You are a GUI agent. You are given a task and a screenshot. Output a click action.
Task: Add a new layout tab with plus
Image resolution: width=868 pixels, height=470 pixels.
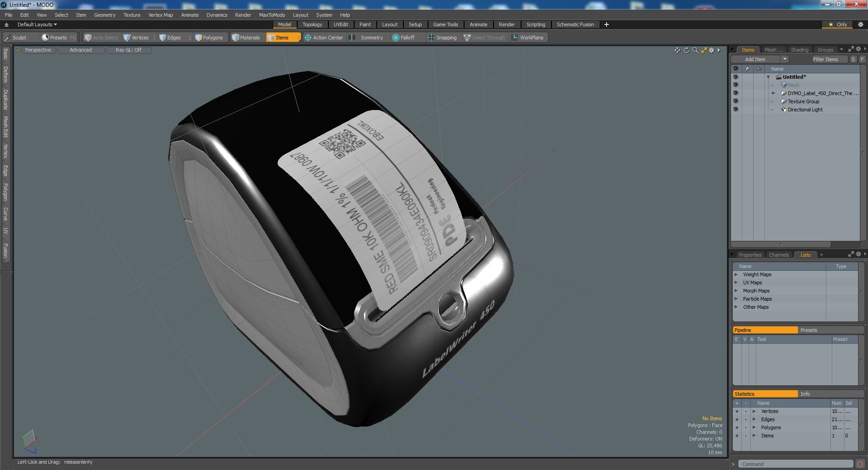607,24
